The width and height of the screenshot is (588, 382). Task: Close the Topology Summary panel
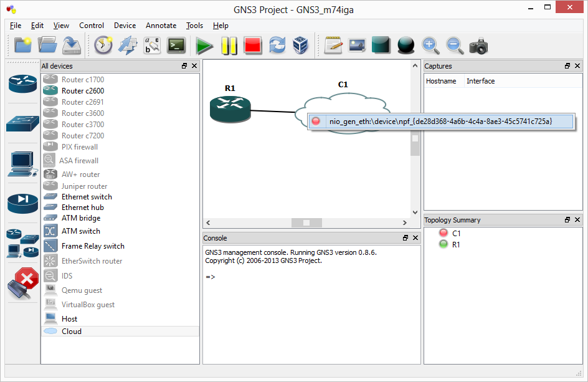[577, 219]
